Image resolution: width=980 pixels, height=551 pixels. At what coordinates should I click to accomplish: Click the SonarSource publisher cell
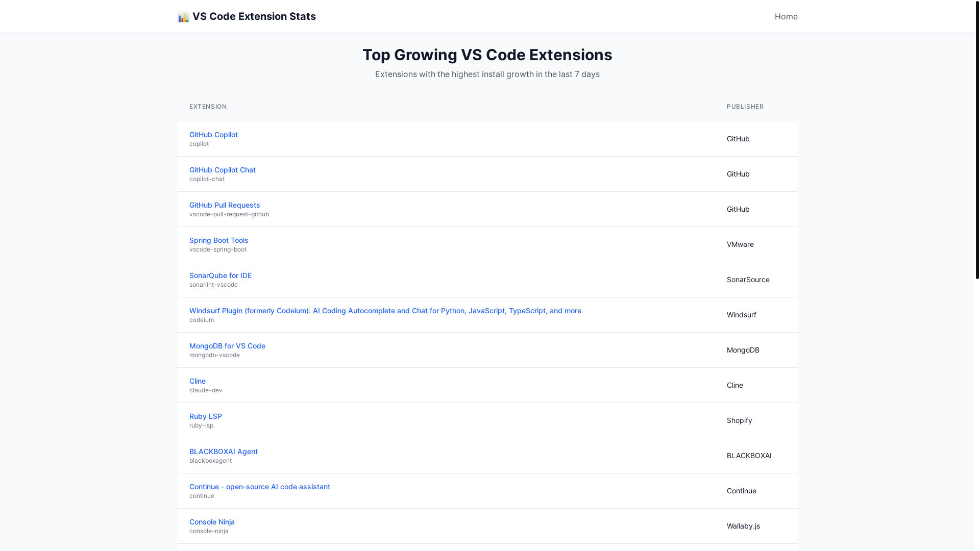(x=748, y=280)
